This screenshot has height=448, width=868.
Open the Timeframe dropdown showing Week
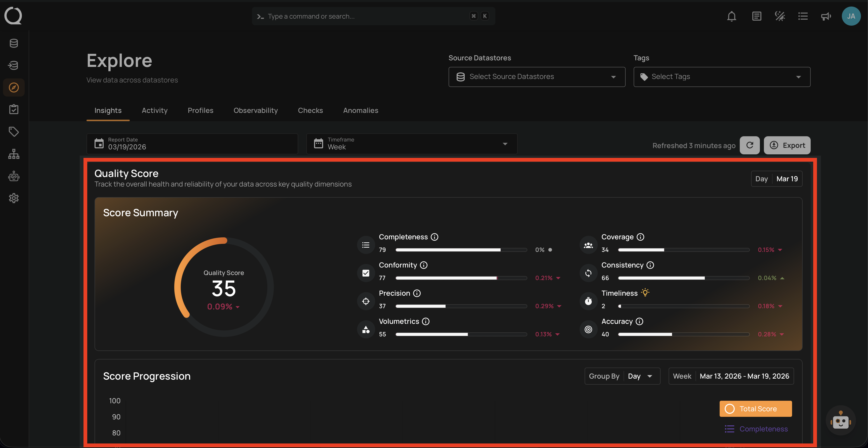(x=411, y=144)
